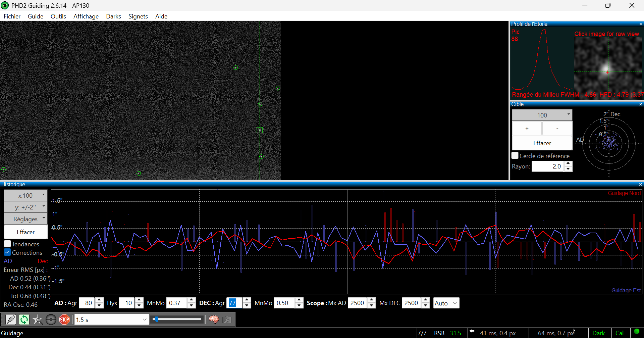
Task: Increase AD Agr with its up arrow
Action: [x=99, y=300]
